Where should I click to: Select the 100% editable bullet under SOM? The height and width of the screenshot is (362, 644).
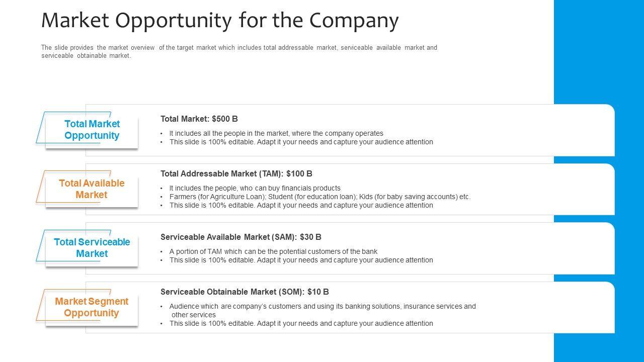[301, 323]
